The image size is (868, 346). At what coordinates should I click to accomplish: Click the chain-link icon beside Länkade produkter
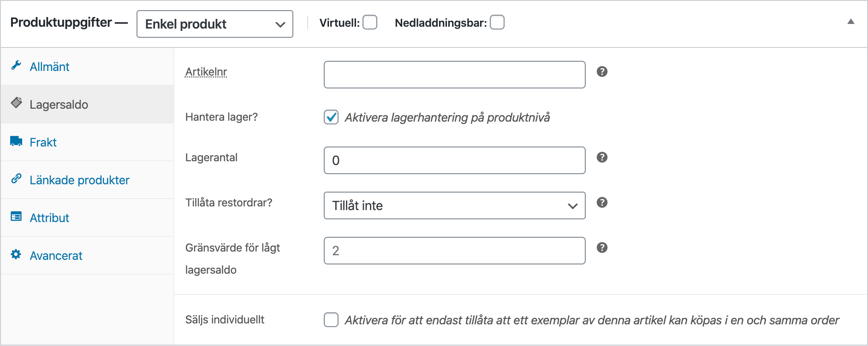[17, 179]
